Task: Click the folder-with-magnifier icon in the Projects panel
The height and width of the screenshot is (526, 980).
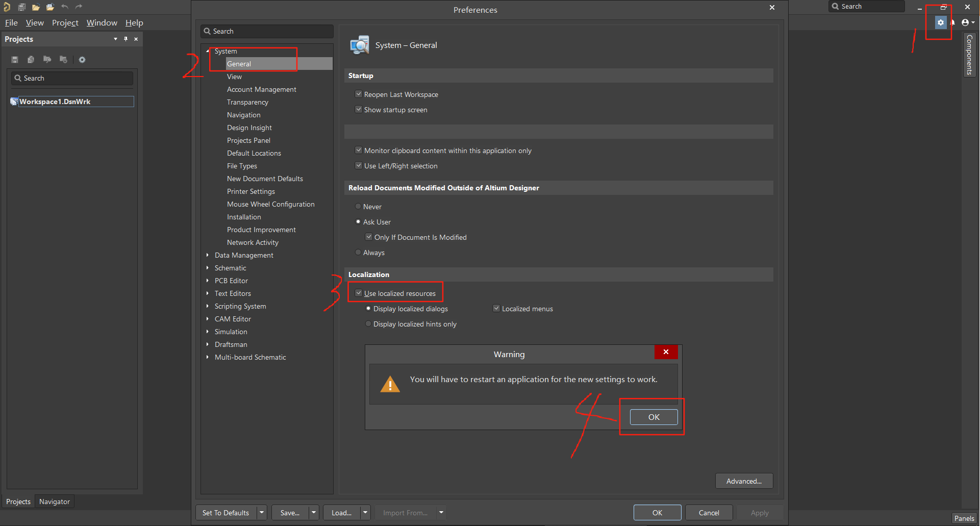Action: (47, 60)
